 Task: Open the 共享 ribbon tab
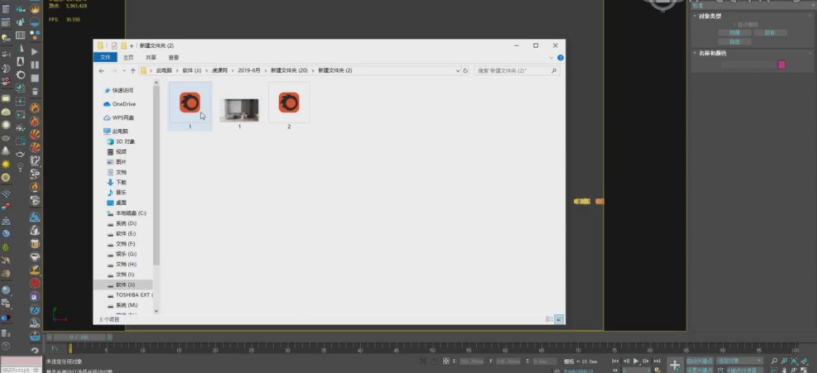151,57
